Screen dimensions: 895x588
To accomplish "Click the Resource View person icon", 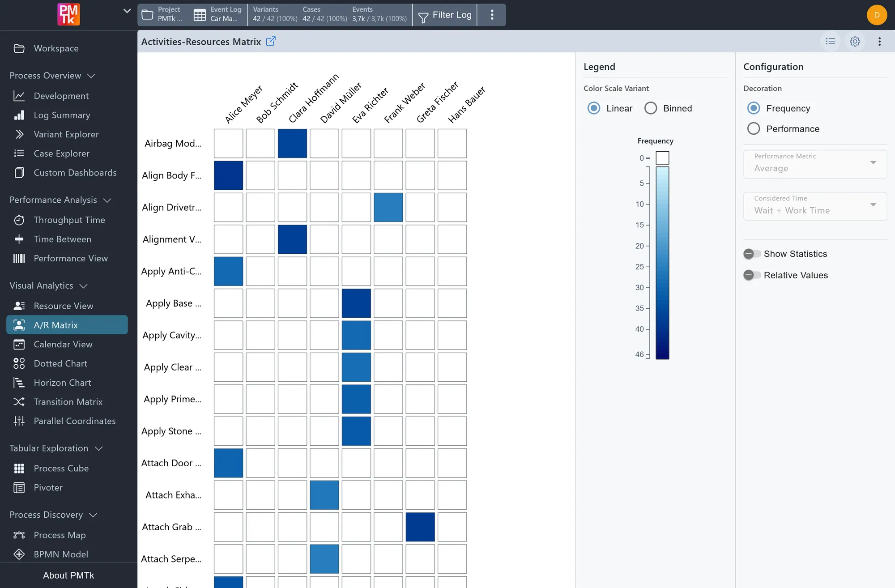I will tap(19, 306).
